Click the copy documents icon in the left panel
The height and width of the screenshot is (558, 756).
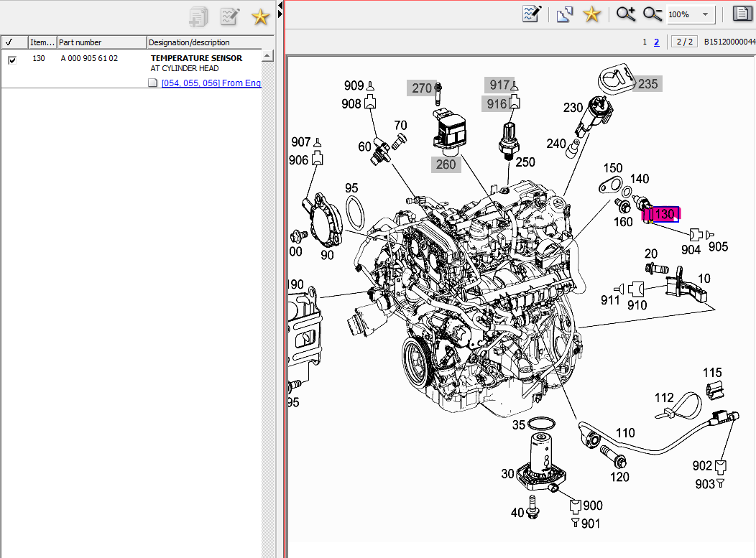click(198, 16)
